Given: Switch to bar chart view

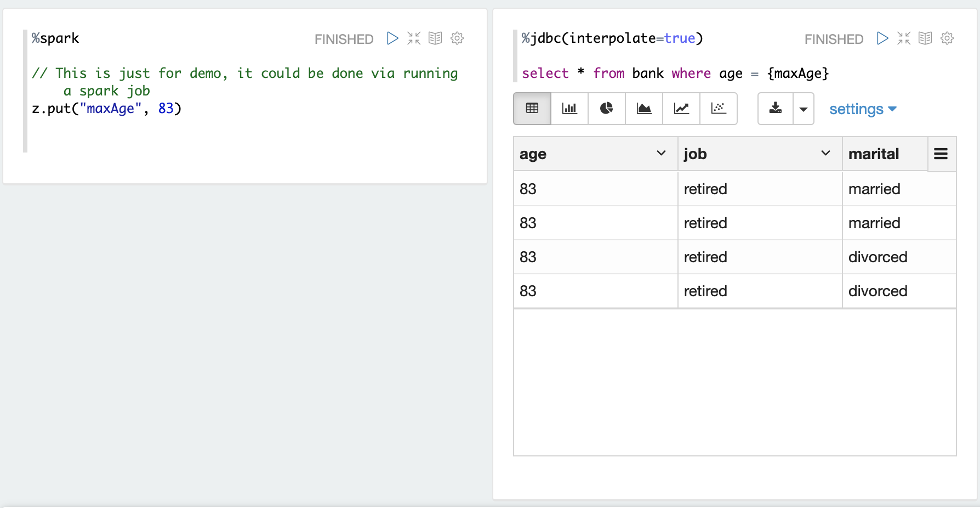Looking at the screenshot, I should 569,109.
